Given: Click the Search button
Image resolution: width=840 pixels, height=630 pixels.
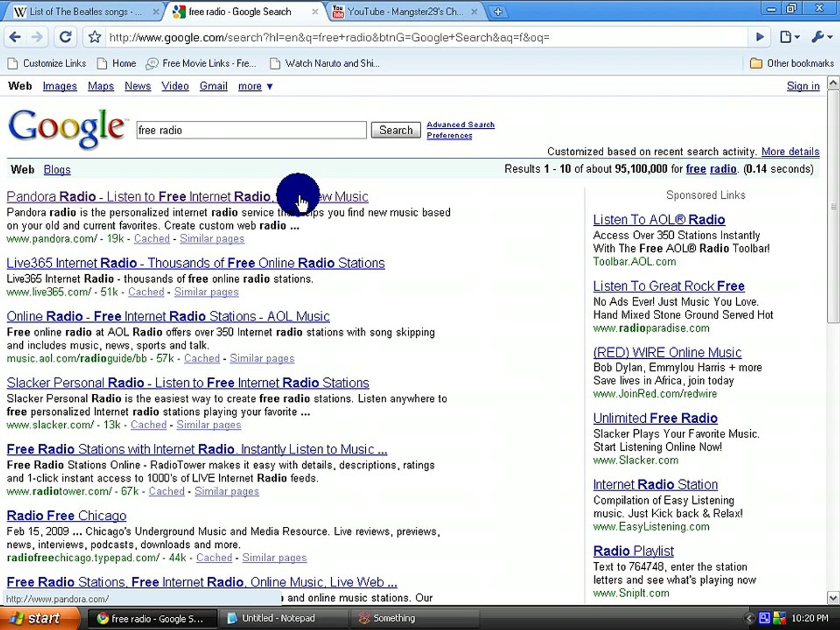Looking at the screenshot, I should point(396,130).
